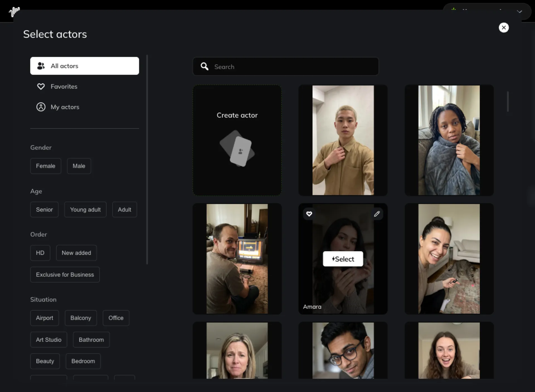Screen dimensions: 535x392
Task: Enable the HD order filter
Action: pos(40,253)
